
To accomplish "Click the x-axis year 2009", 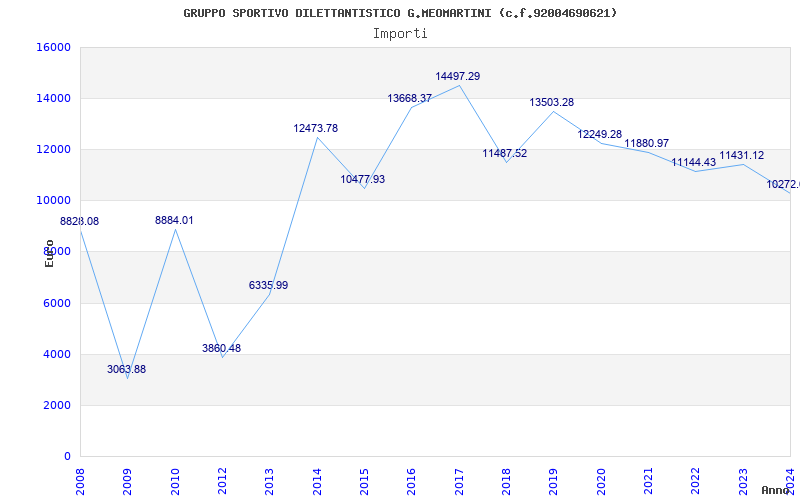I will point(128,482).
